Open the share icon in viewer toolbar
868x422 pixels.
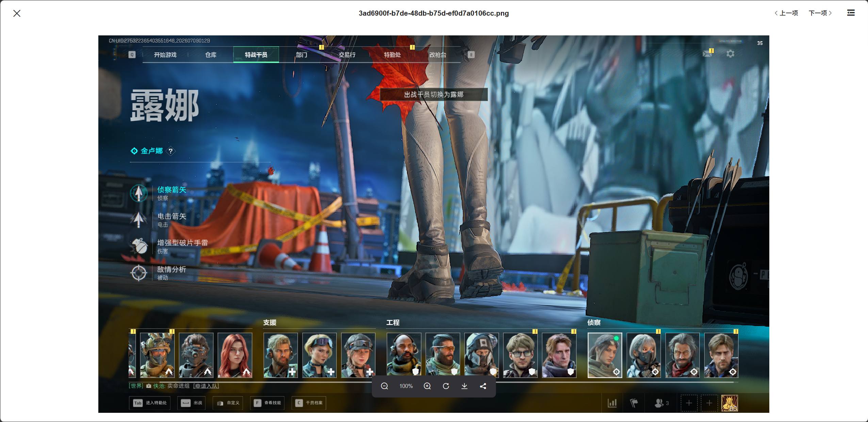tap(483, 386)
